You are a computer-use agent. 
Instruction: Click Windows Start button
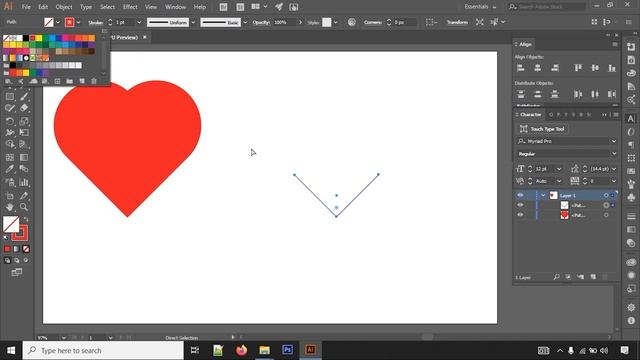pyautogui.click(x=11, y=350)
